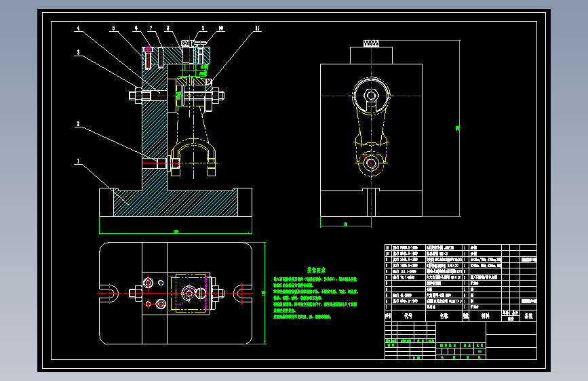This screenshot has width=588, height=381.
Task: Select the magenta screw head in section view
Action: (x=148, y=49)
